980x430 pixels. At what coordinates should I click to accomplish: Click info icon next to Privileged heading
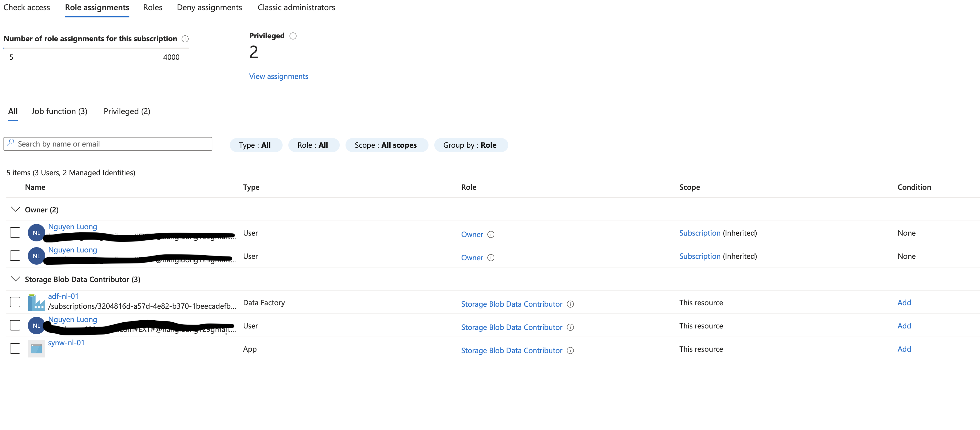pyautogui.click(x=292, y=36)
